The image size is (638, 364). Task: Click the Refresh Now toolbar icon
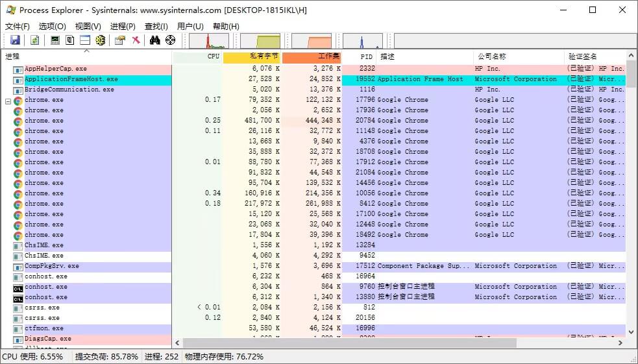[x=34, y=40]
